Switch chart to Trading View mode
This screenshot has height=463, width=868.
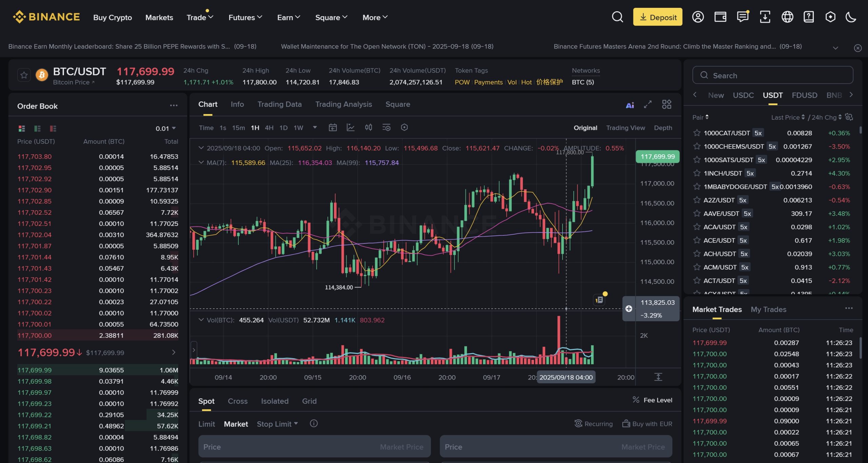pos(625,128)
